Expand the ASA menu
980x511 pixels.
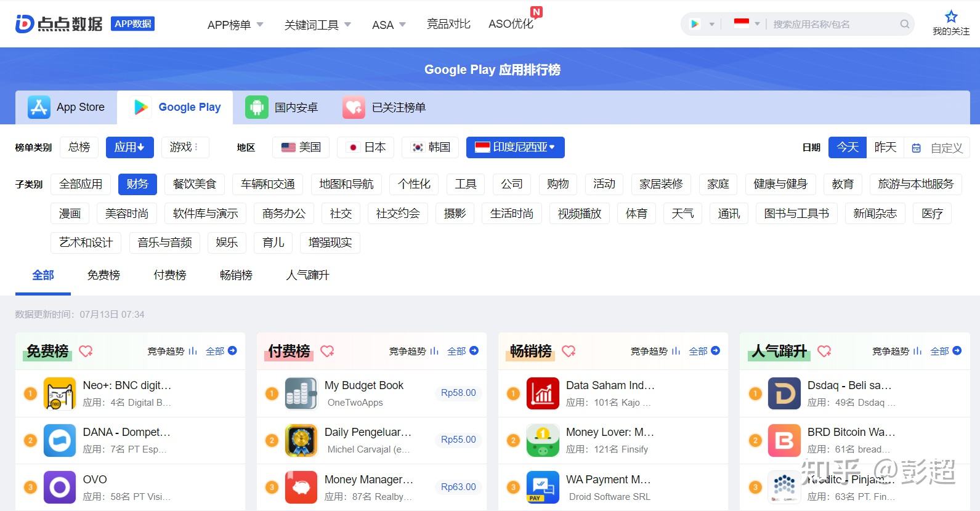tap(389, 25)
